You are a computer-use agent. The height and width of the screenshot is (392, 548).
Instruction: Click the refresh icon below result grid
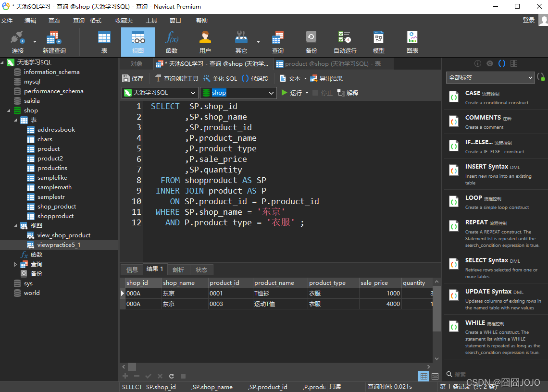pos(172,376)
